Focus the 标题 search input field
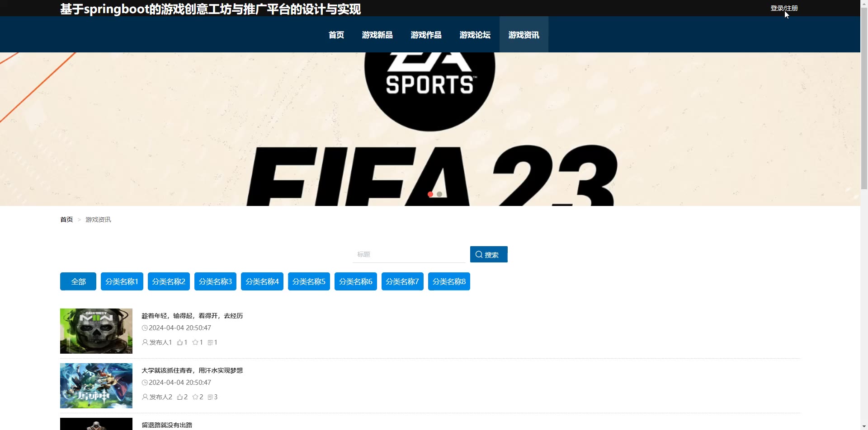 pyautogui.click(x=409, y=254)
